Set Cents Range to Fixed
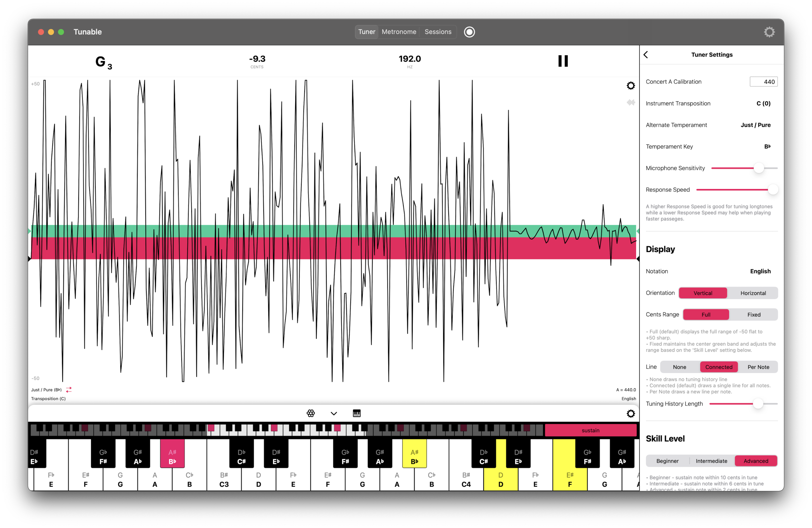The image size is (812, 528). click(x=754, y=314)
